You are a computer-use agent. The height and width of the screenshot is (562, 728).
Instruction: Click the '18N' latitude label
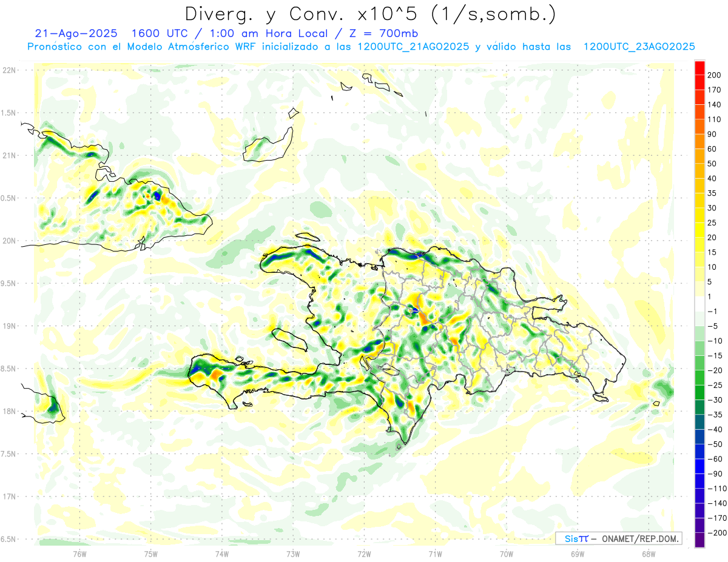click(x=9, y=411)
